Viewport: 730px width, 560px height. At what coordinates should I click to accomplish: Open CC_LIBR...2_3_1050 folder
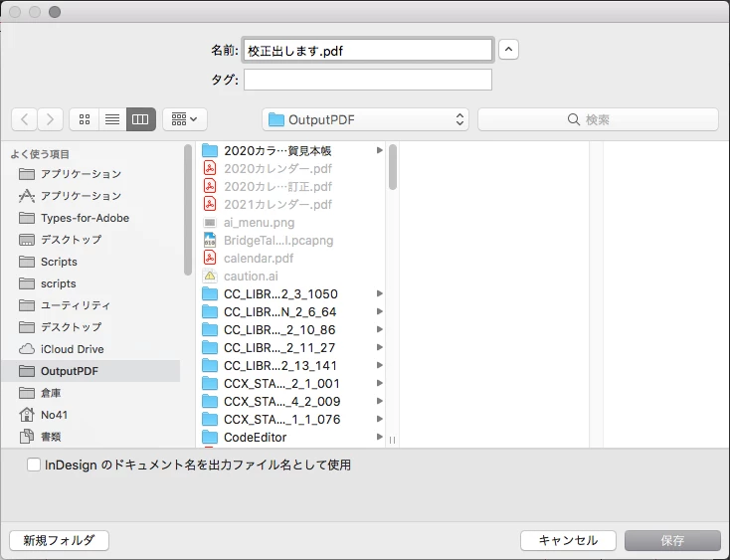point(291,294)
